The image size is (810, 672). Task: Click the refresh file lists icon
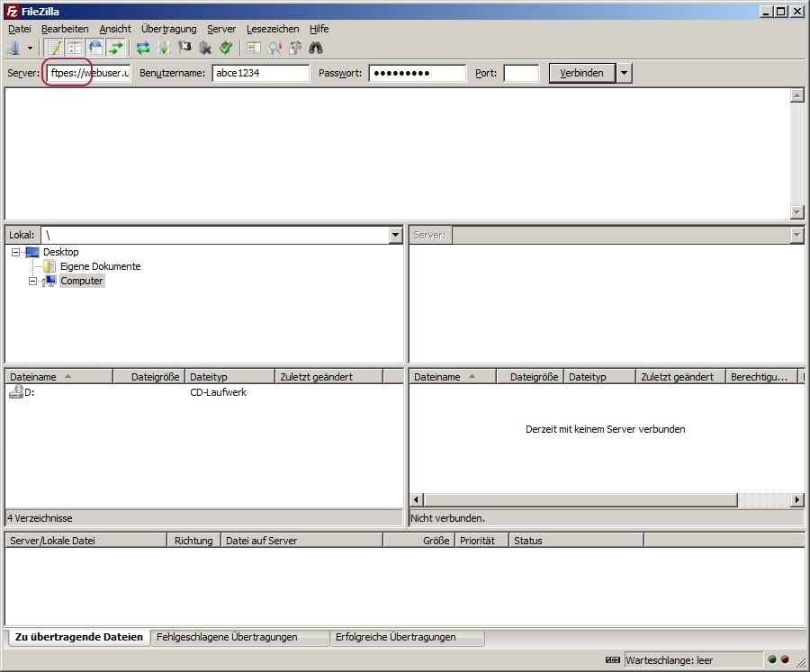(143, 48)
